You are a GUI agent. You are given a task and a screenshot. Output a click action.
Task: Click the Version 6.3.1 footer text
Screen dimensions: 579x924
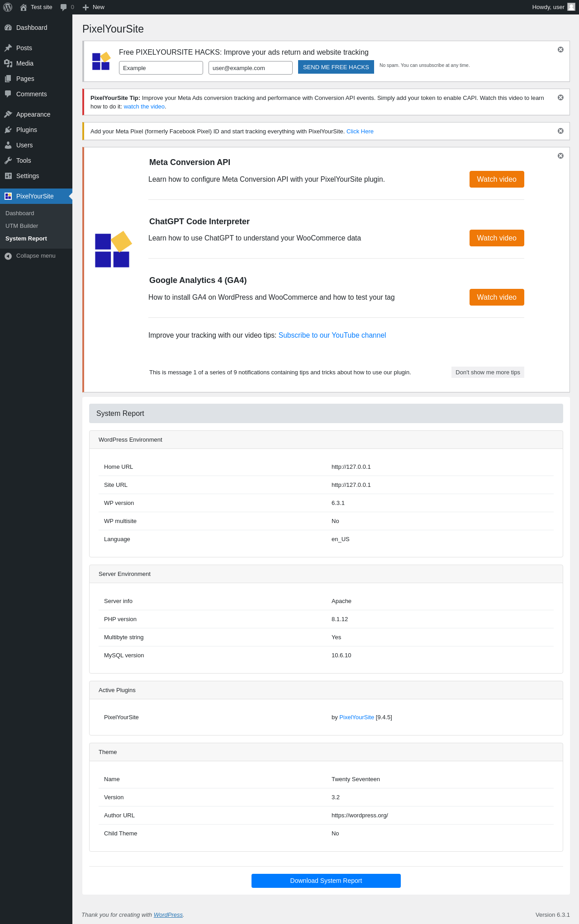(553, 915)
